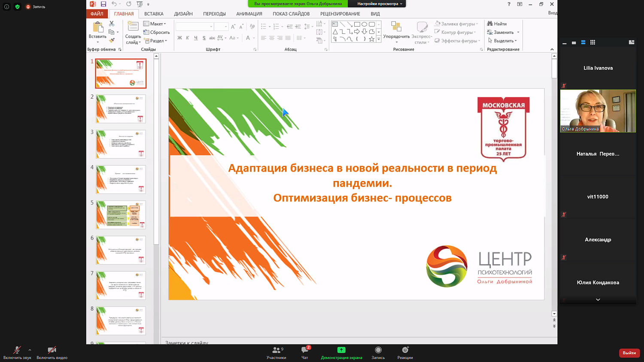
Task: Center-align text in paragraph group
Action: (x=272, y=38)
